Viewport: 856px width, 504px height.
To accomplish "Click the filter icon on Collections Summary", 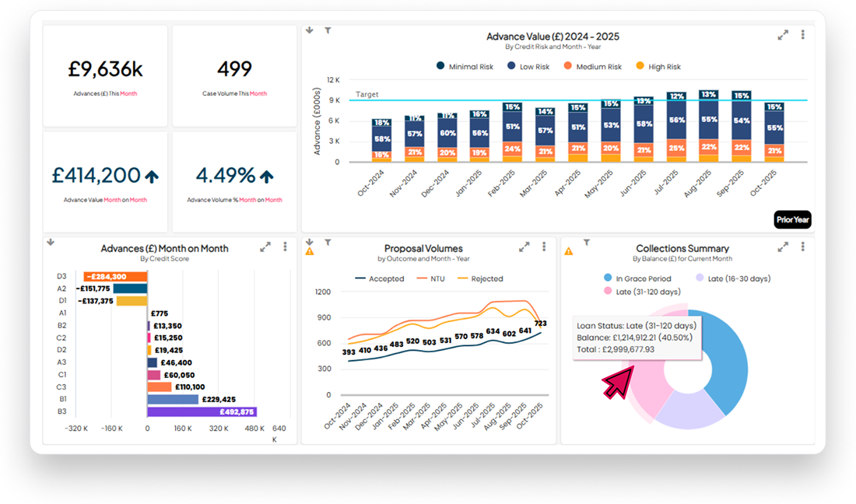I will [587, 243].
